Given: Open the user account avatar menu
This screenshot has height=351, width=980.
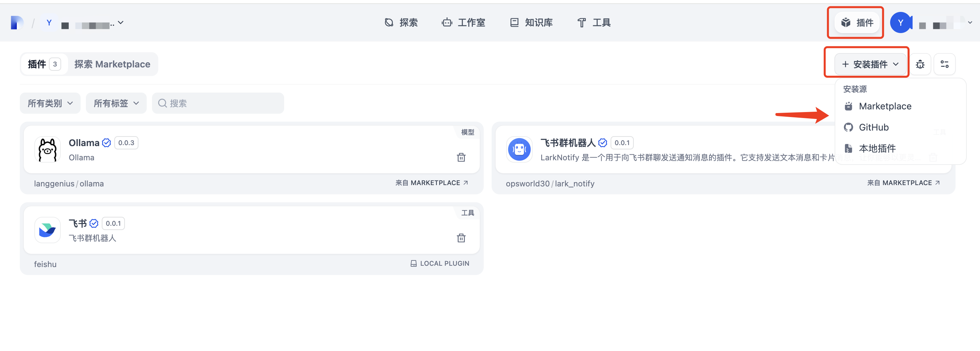Looking at the screenshot, I should click(900, 23).
